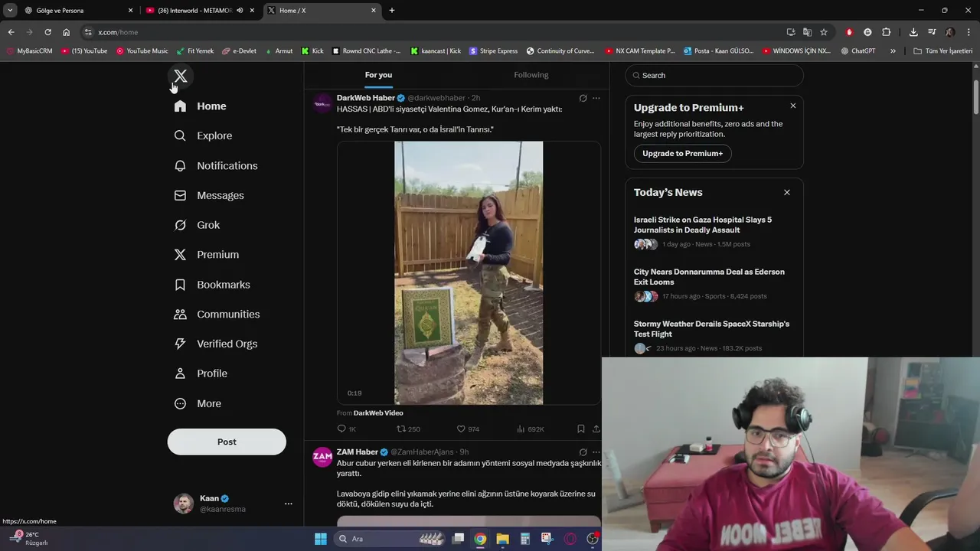Open Grok from the sidebar
The height and width of the screenshot is (551, 980).
[x=198, y=225]
